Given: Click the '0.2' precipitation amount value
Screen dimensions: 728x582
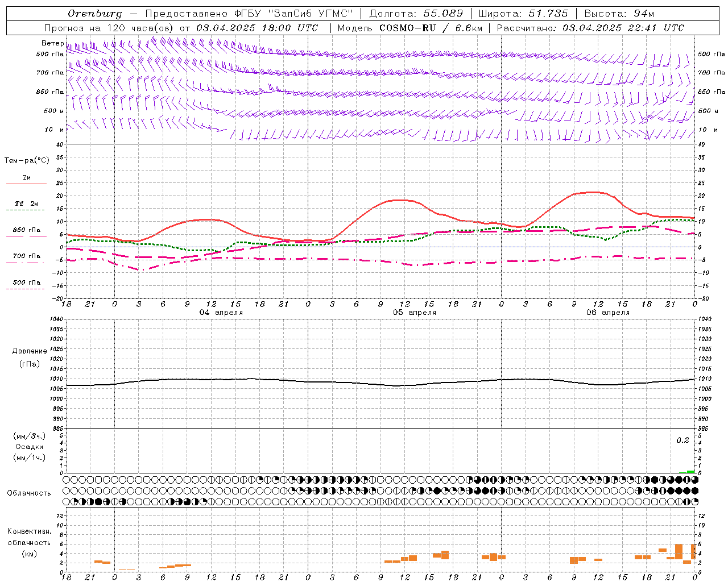Looking at the screenshot, I should pos(682,440).
